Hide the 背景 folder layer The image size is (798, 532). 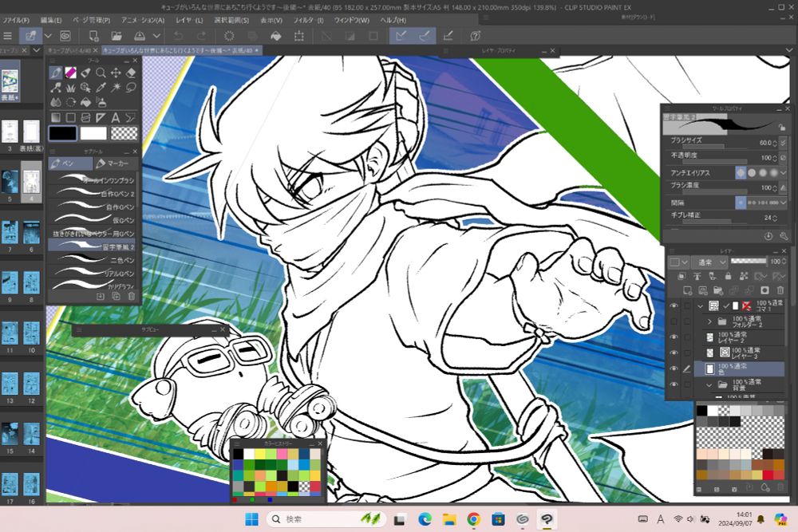point(674,384)
